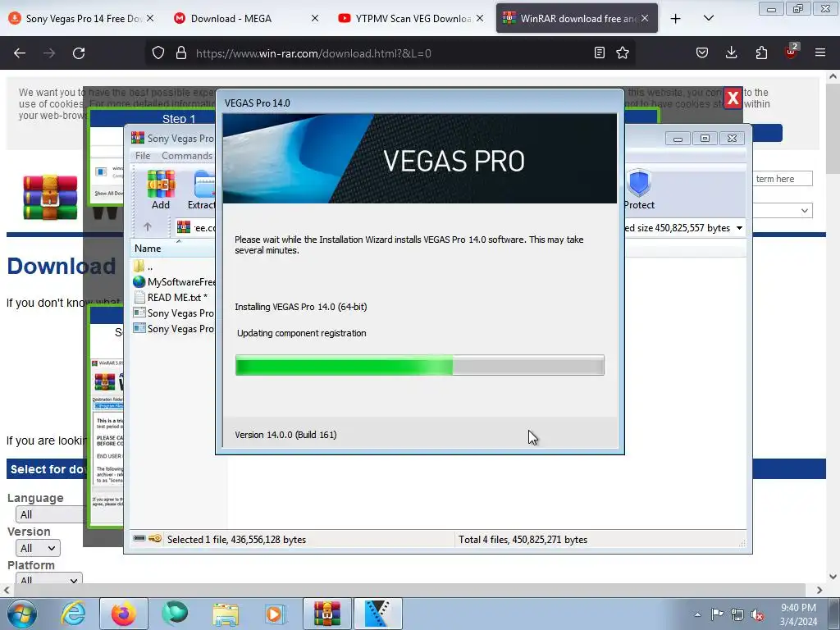Close the Download - MEGA tab
Screen dimensions: 840x630
[x=315, y=18]
